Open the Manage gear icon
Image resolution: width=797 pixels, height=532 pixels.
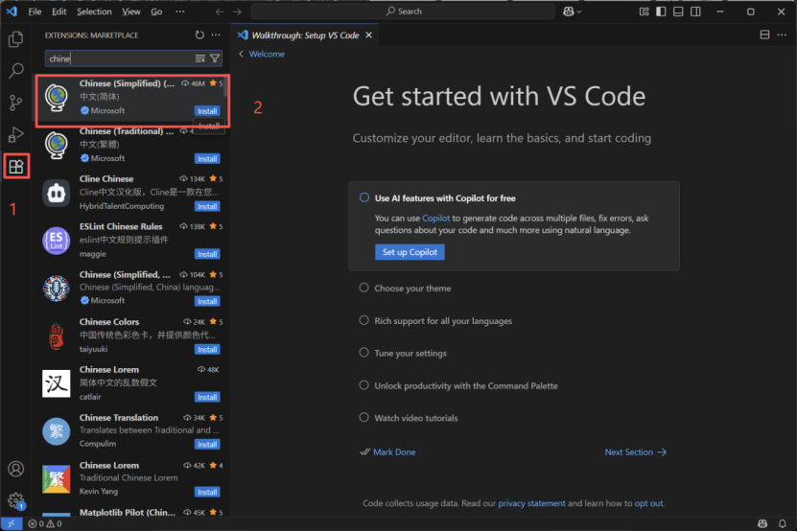15,500
